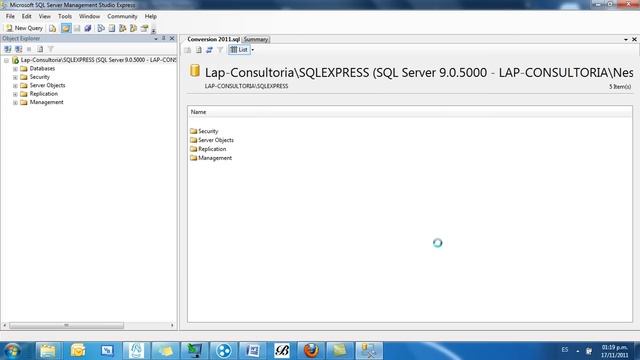Toggle auto hide pin on Object Explorer
The width and height of the screenshot is (640, 360).
tap(164, 38)
